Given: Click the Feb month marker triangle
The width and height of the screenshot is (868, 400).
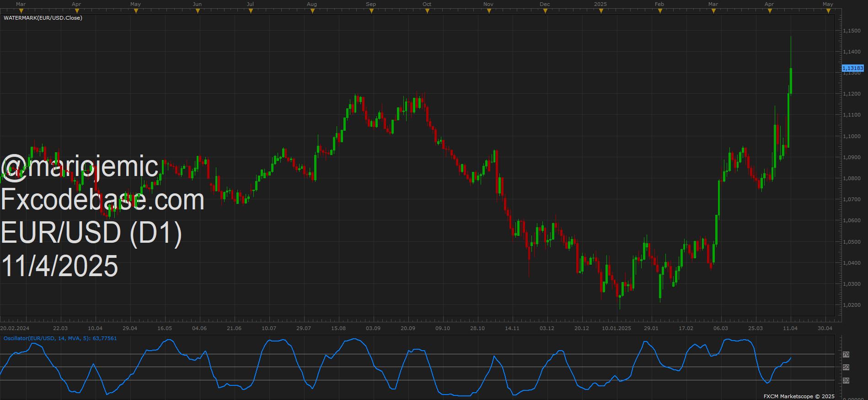Looking at the screenshot, I should pos(660,11).
